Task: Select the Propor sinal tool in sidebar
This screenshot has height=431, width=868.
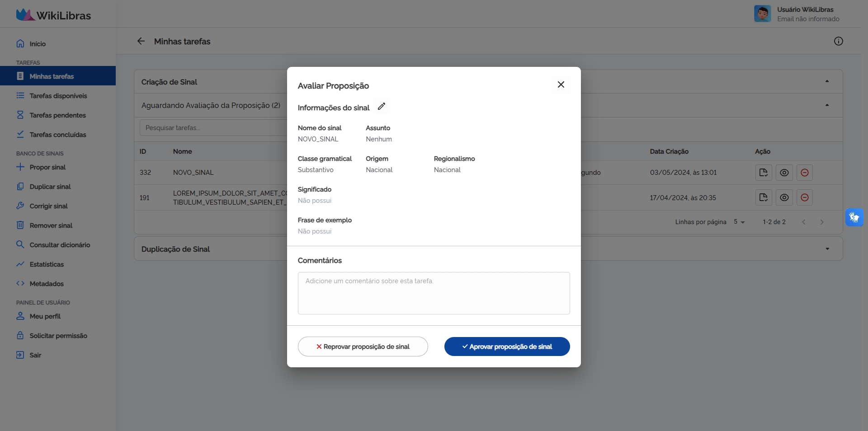Action: pos(47,167)
